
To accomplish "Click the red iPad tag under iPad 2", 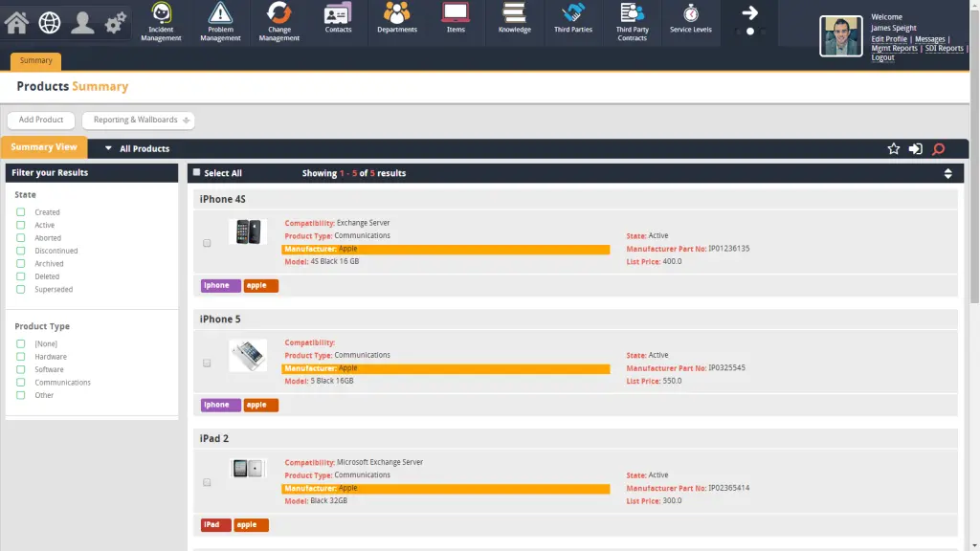I will coord(215,525).
